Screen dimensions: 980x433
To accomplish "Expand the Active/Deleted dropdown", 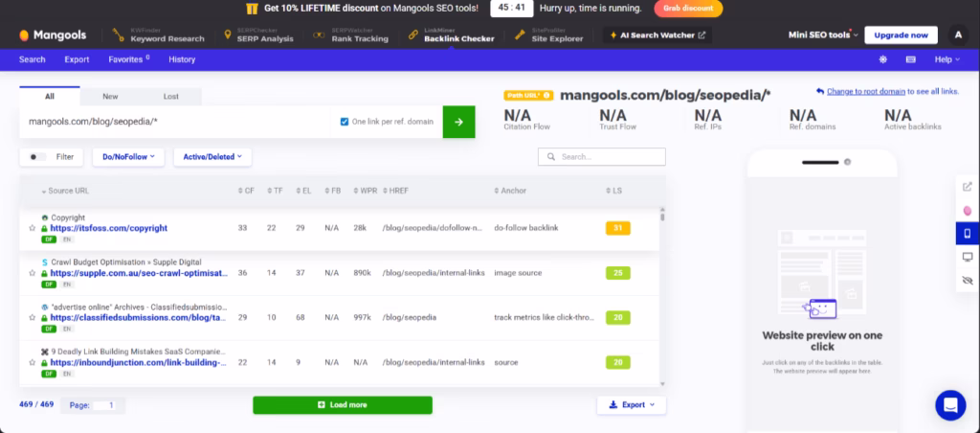I will (x=212, y=157).
